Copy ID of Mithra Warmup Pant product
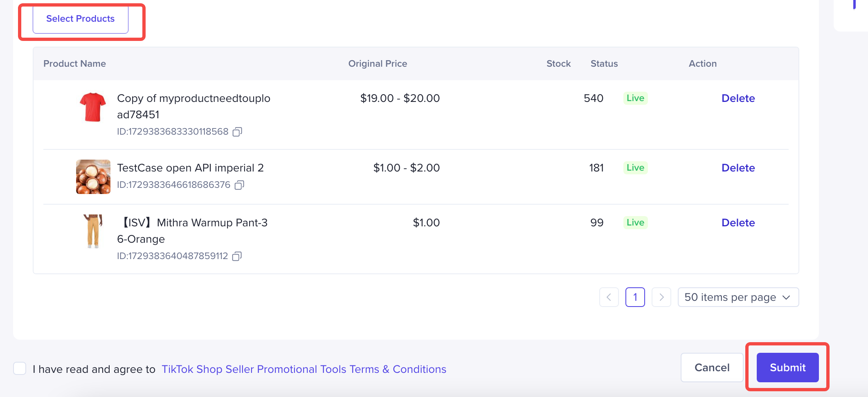Screen dimensions: 868x397 tap(237, 256)
